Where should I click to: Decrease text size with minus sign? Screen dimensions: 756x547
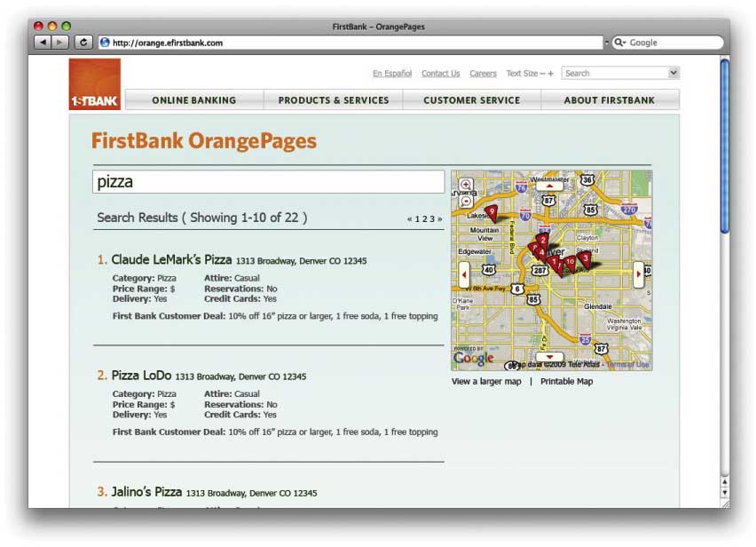(542, 74)
